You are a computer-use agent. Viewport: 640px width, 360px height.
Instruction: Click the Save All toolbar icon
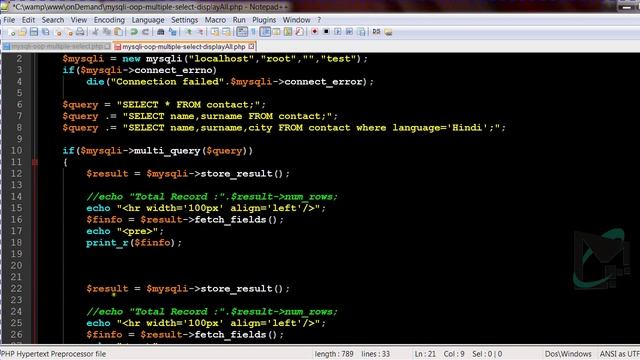tap(45, 32)
